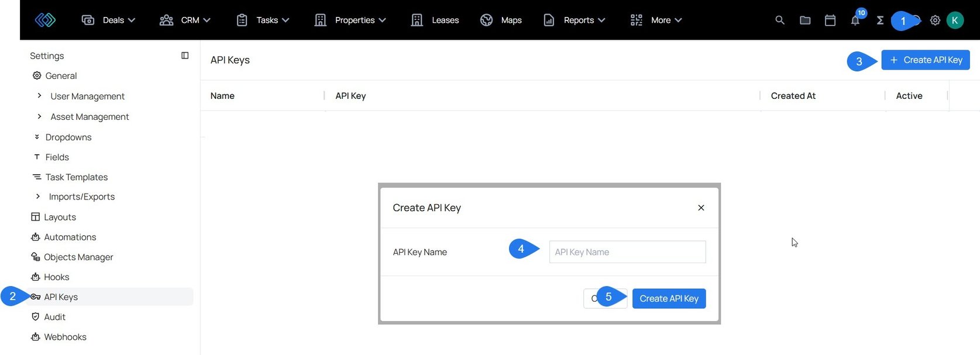Click the dialog's Create API Key button
980x355 pixels.
669,298
